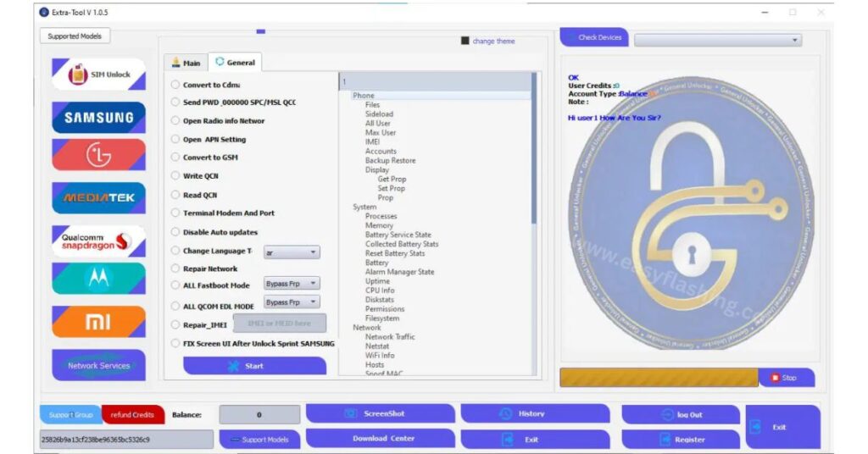
Task: Open the SIM Unlock section
Action: coord(98,74)
